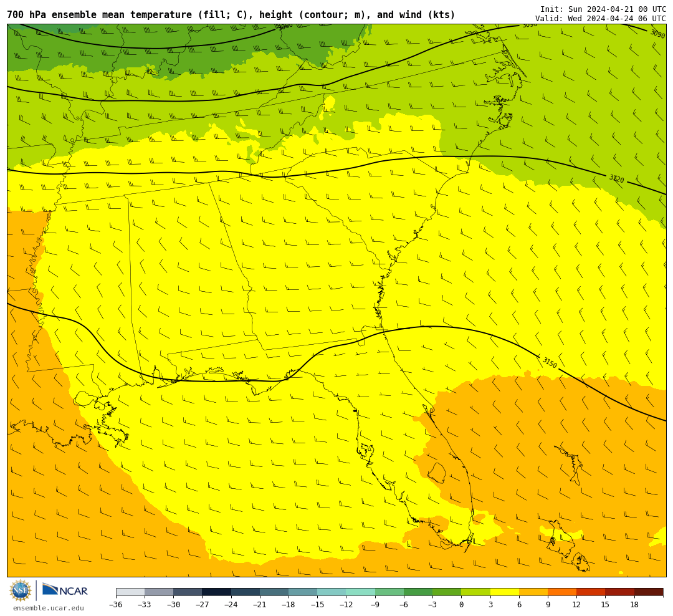Click the 'Valid: Wed 2024-04-24 06 UTC' text

[x=601, y=19]
